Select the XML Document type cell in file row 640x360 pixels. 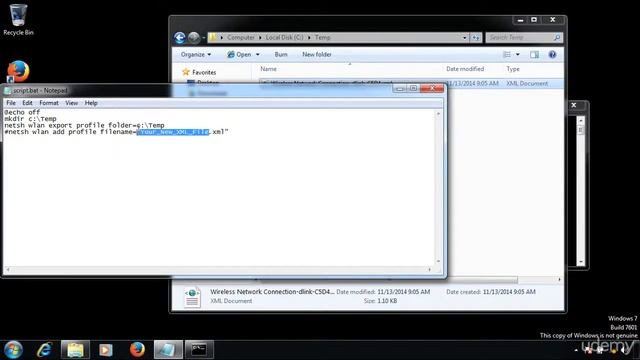pos(527,83)
